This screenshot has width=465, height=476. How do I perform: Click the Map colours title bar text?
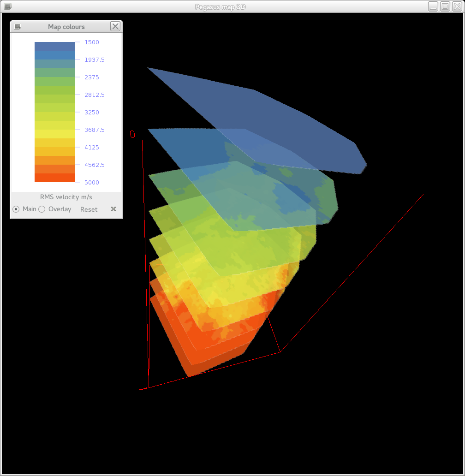[x=66, y=27]
